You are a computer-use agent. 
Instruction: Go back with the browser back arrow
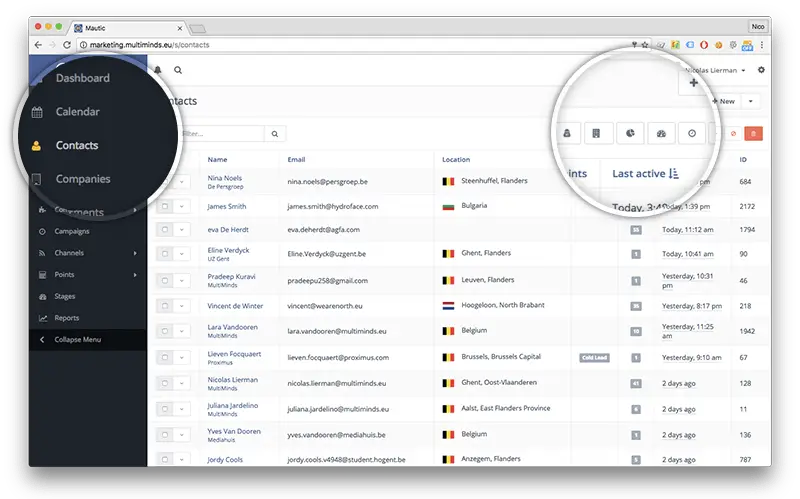(x=38, y=45)
